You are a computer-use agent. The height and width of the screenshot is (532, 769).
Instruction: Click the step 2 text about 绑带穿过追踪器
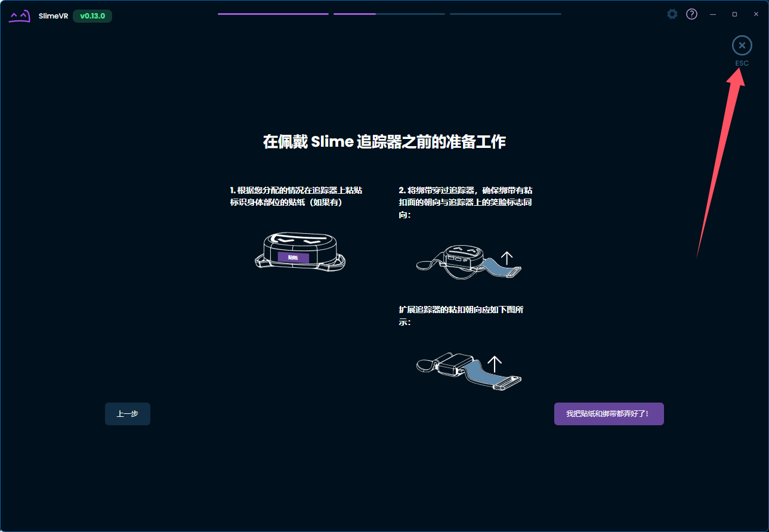pyautogui.click(x=465, y=202)
